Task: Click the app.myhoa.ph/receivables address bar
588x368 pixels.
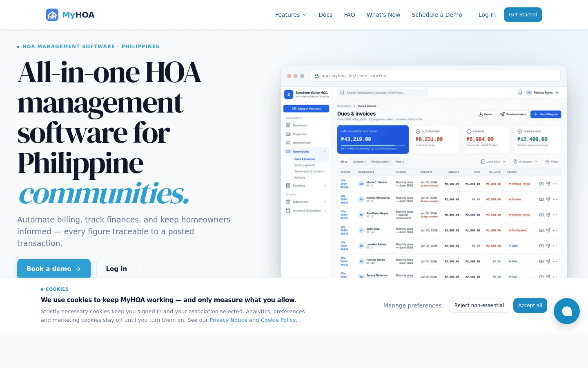Action: [435, 76]
